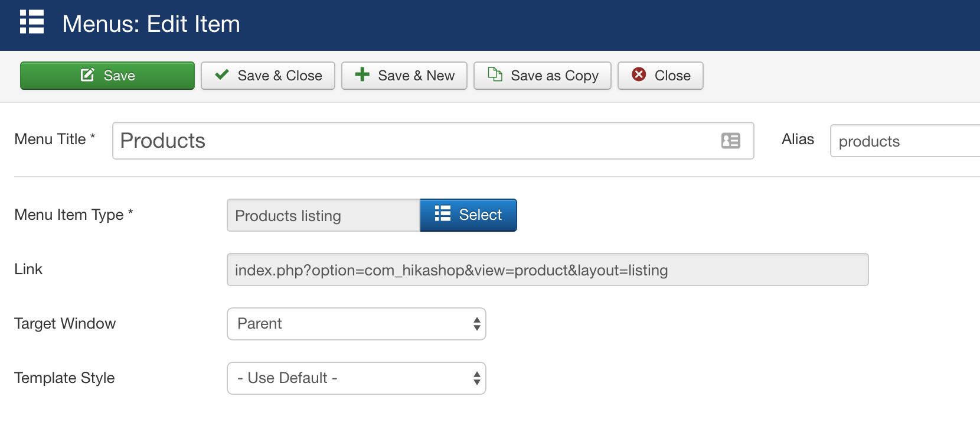Click into the Alias input field
This screenshot has width=980, height=422.
pyautogui.click(x=903, y=141)
